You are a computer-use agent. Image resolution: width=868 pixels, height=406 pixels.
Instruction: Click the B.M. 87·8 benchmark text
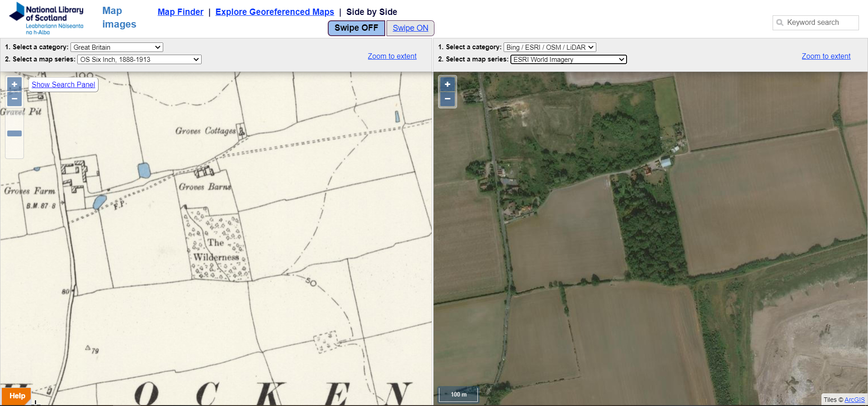(x=41, y=206)
